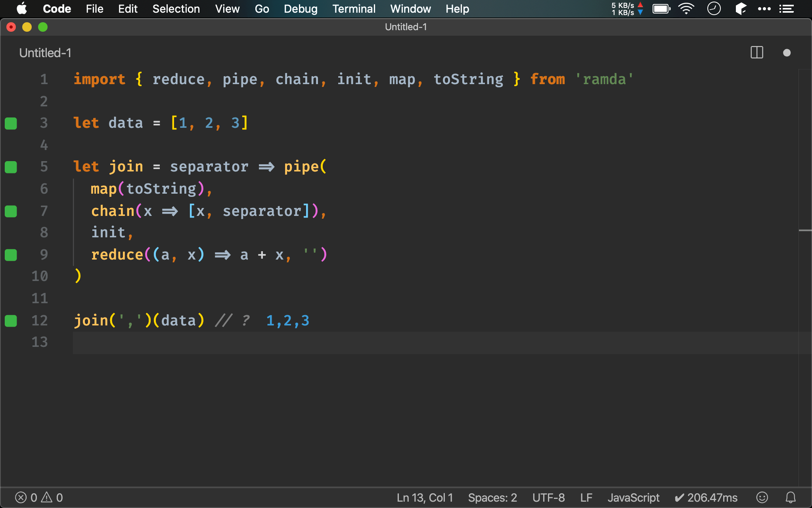Click the split editor icon
The image size is (812, 508).
click(757, 52)
